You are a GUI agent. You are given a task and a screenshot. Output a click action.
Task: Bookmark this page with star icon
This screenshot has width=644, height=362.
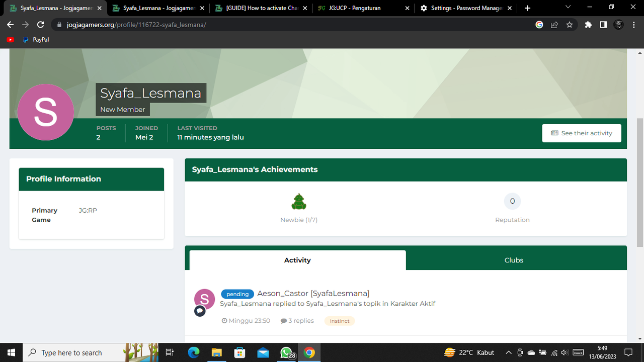click(x=570, y=25)
